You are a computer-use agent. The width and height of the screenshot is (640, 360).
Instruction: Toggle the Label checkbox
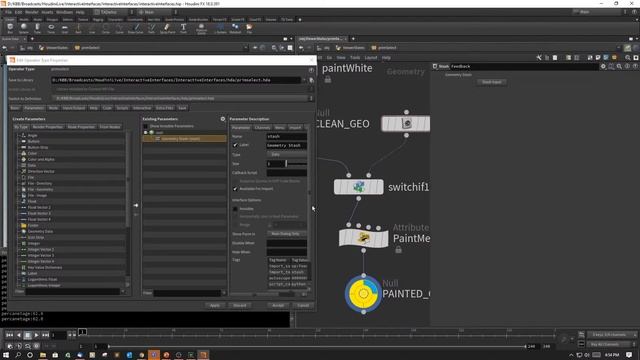tap(235, 145)
